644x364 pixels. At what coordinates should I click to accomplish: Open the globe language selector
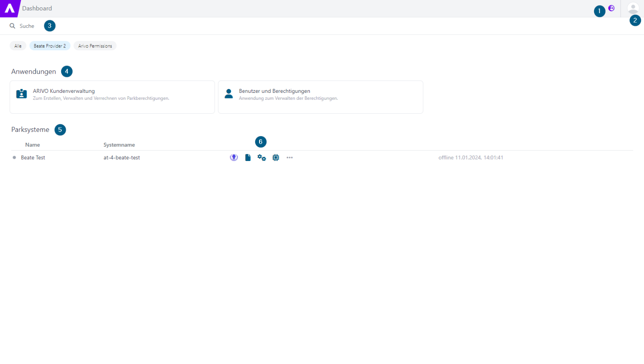[611, 8]
